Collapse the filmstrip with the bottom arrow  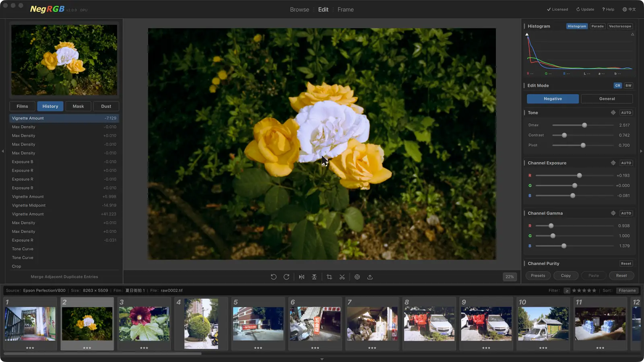pos(322,359)
